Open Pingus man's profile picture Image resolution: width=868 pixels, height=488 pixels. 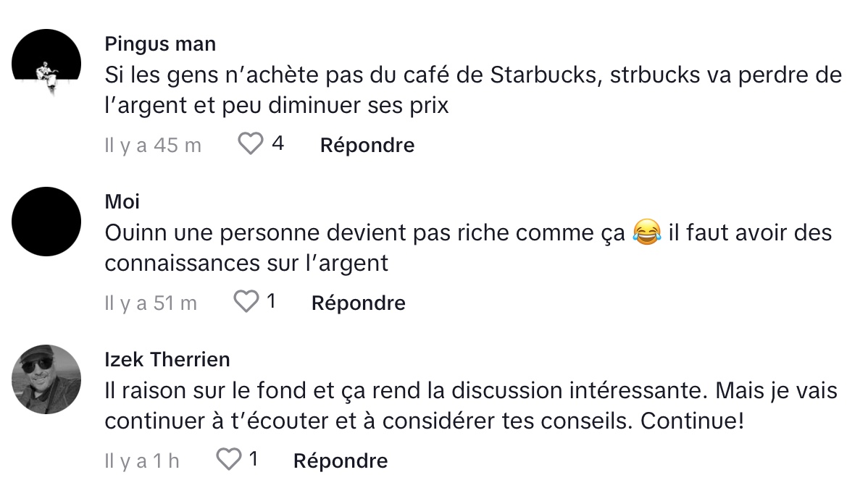click(46, 64)
